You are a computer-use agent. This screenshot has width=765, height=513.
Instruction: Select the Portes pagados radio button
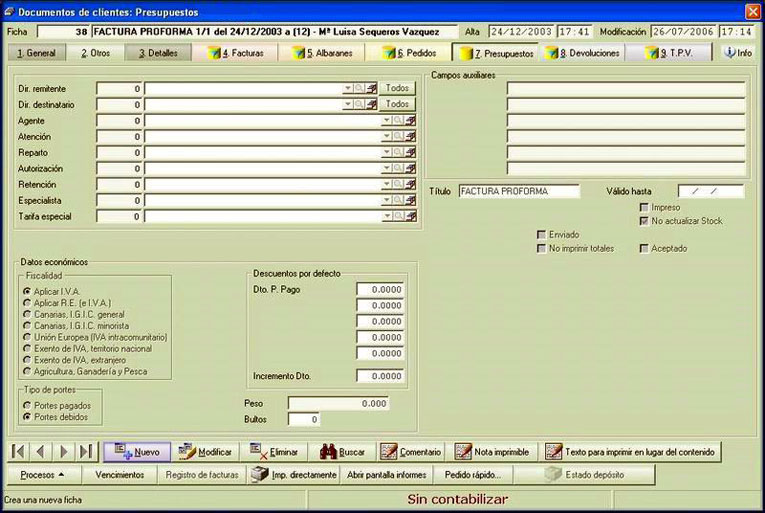pyautogui.click(x=27, y=406)
